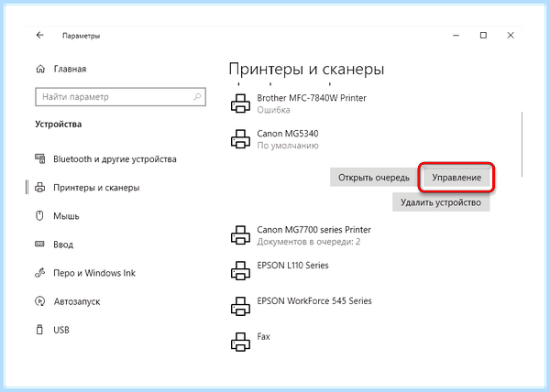Screen dimensions: 550x392
Task: Click the Brother MFC-7840W printer icon
Action: point(240,103)
